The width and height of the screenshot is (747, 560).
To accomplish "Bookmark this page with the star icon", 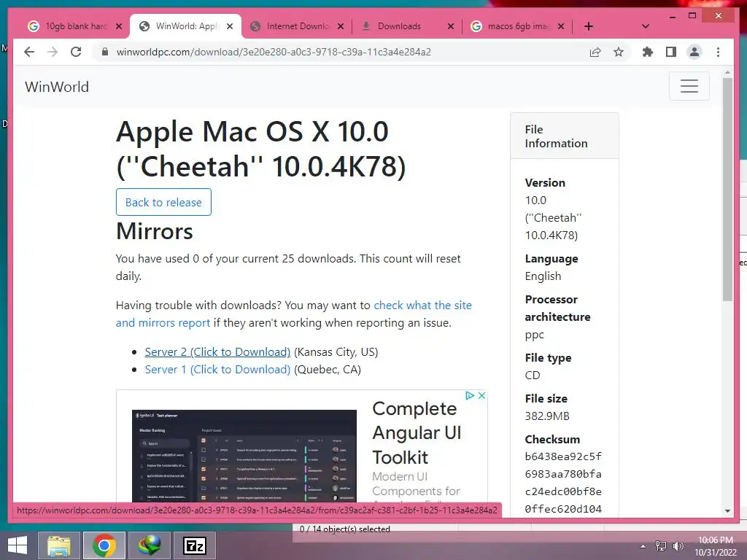I will pyautogui.click(x=619, y=52).
